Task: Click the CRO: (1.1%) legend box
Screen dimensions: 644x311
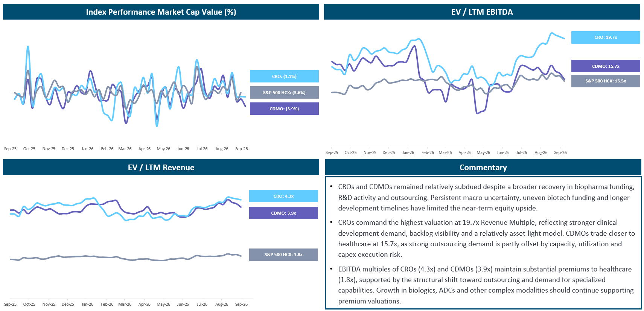Action: point(284,76)
